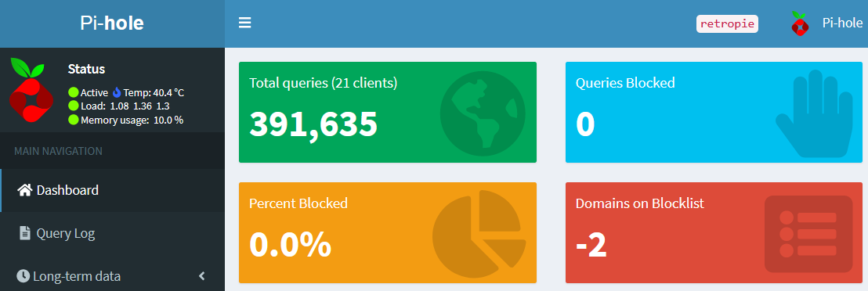Viewport: 868px width, 291px height.
Task: Click the list icon in Domains on Blocklist
Action: pyautogui.click(x=808, y=234)
